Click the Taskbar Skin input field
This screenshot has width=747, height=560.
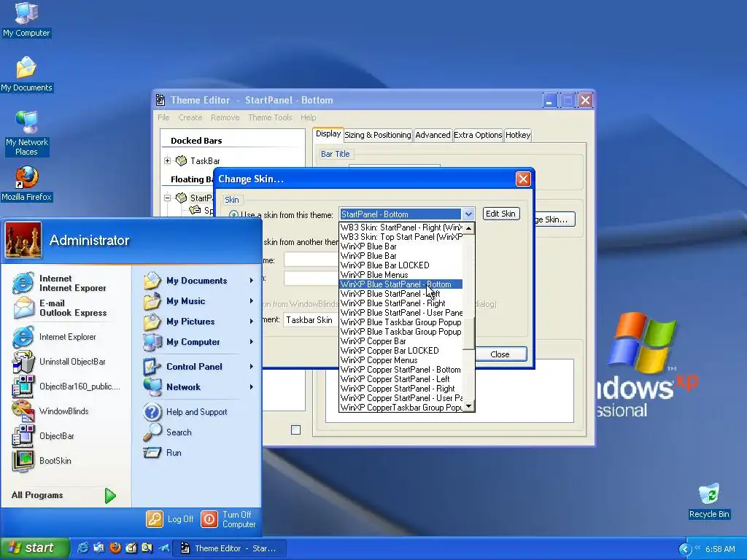311,320
